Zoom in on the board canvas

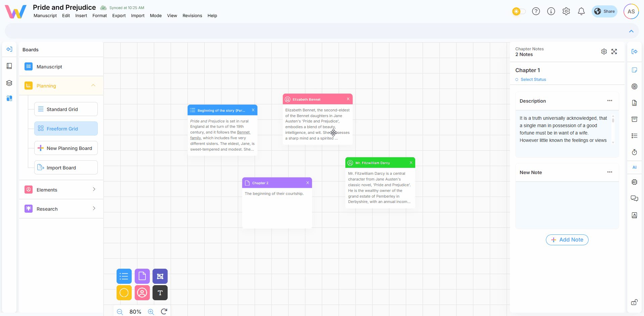(151, 312)
